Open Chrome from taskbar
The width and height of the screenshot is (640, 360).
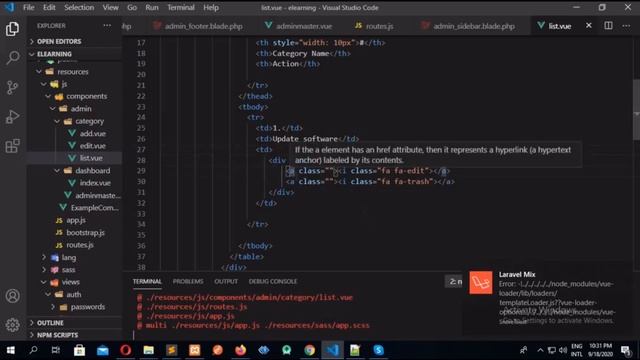[309, 350]
